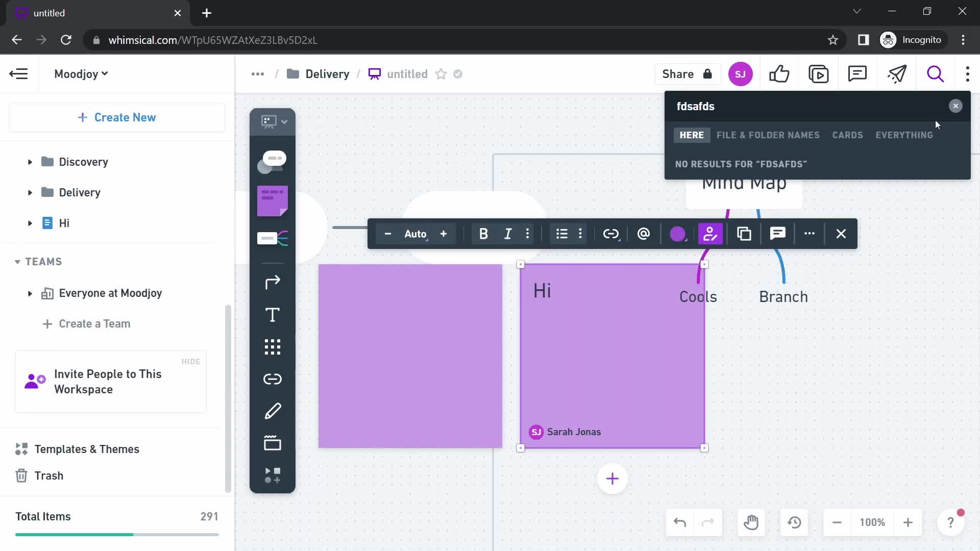Star the untitled board as favorite
Viewport: 980px width, 551px height.
coord(441,74)
